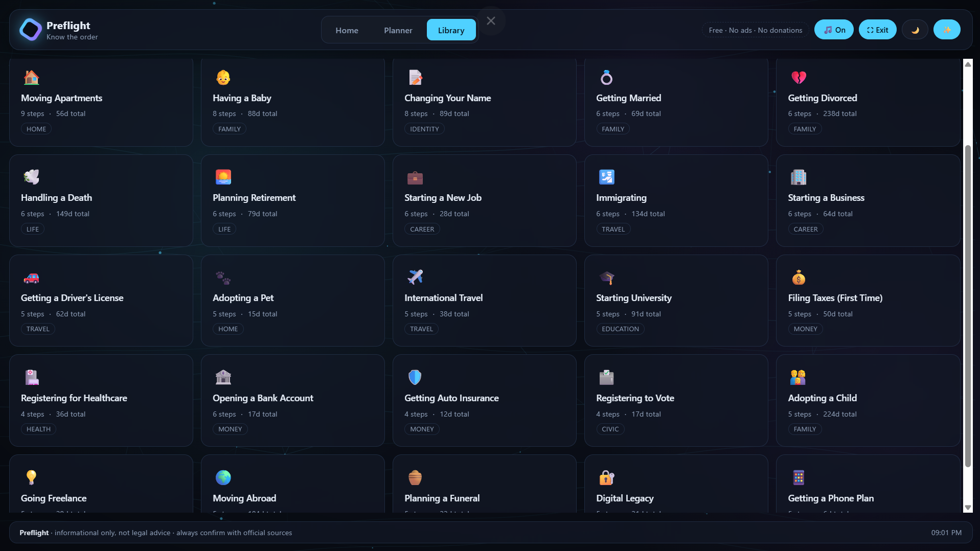Click the Immigrating passport control icon

pos(606,177)
